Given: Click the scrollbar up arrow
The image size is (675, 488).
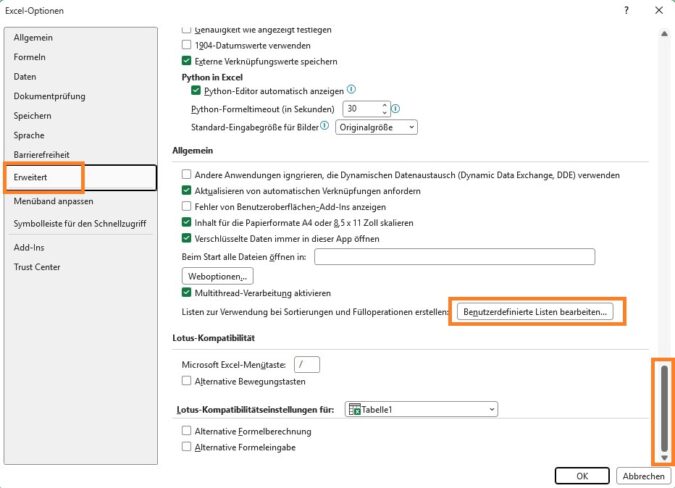Looking at the screenshot, I should 662,33.
